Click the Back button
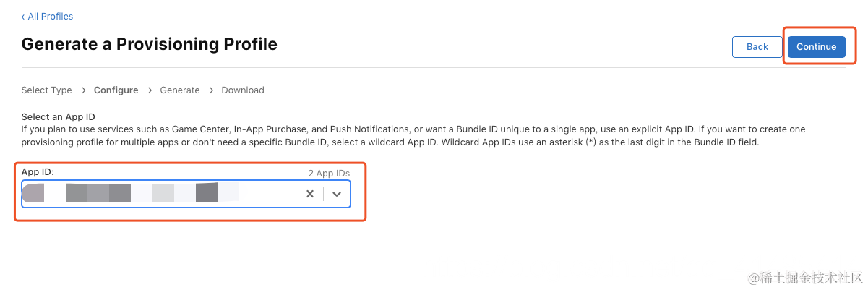 point(757,47)
